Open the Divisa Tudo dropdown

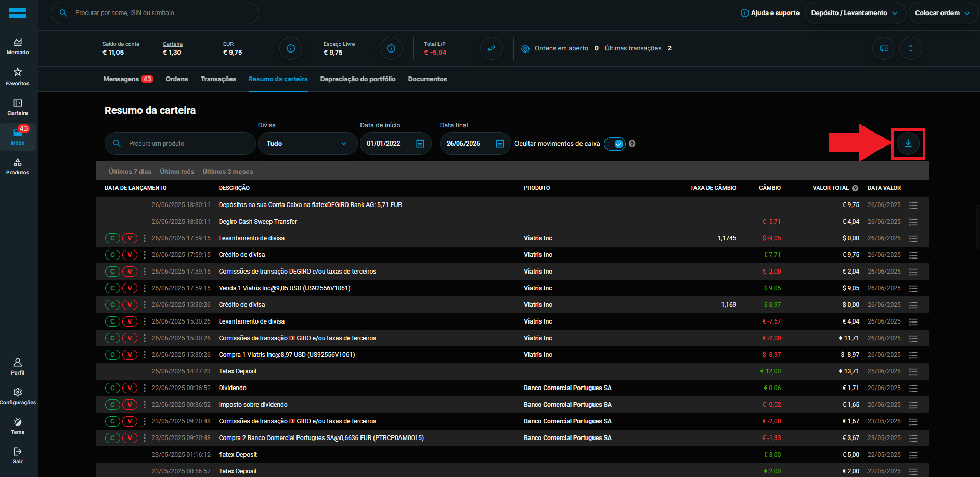[307, 144]
